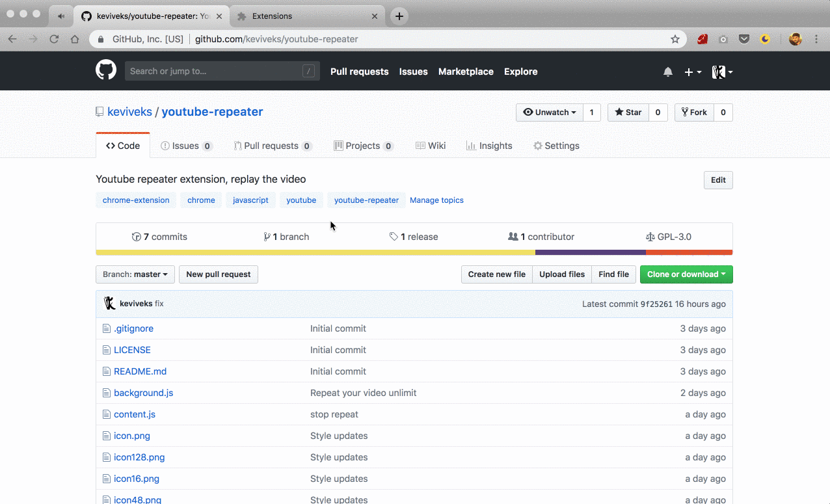The height and width of the screenshot is (504, 830).
Task: Open the GitHub Octocat logo homepage
Action: 106,70
